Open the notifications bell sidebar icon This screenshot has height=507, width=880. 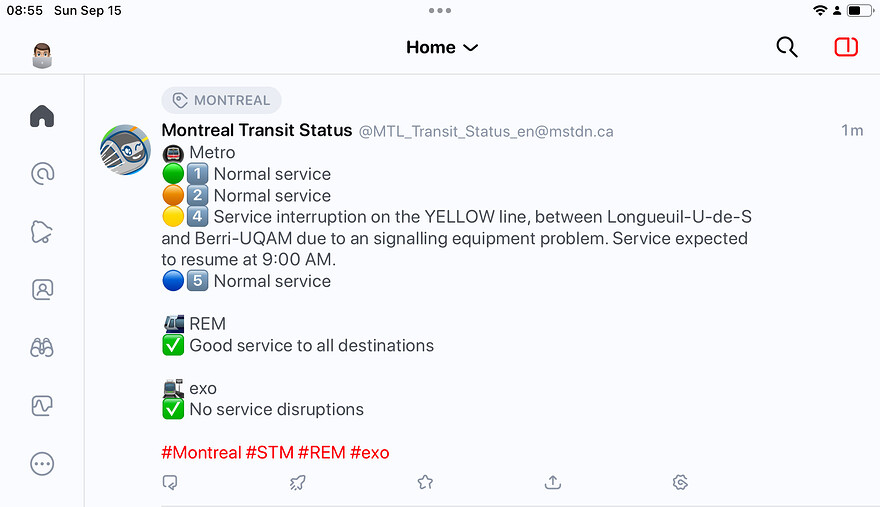click(42, 232)
